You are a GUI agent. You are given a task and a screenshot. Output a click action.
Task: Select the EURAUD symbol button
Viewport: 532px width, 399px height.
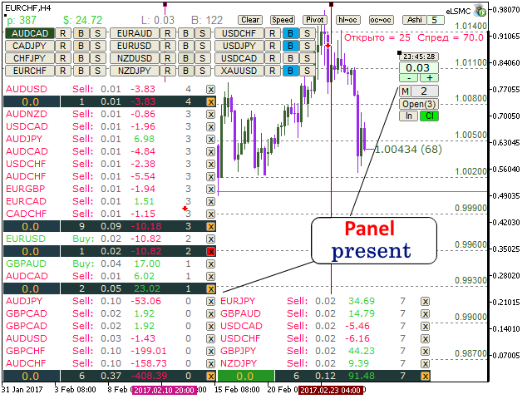coord(135,33)
